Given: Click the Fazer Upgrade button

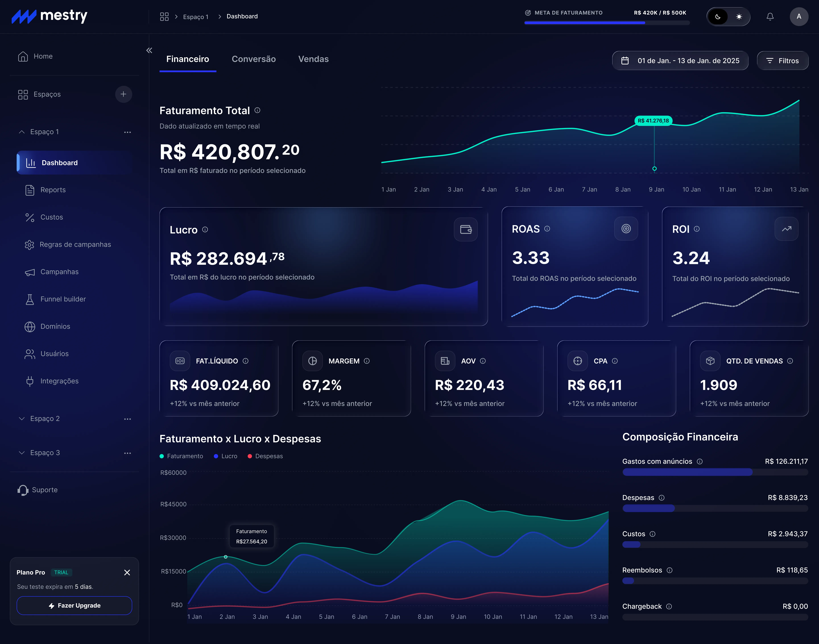Looking at the screenshot, I should tap(74, 606).
